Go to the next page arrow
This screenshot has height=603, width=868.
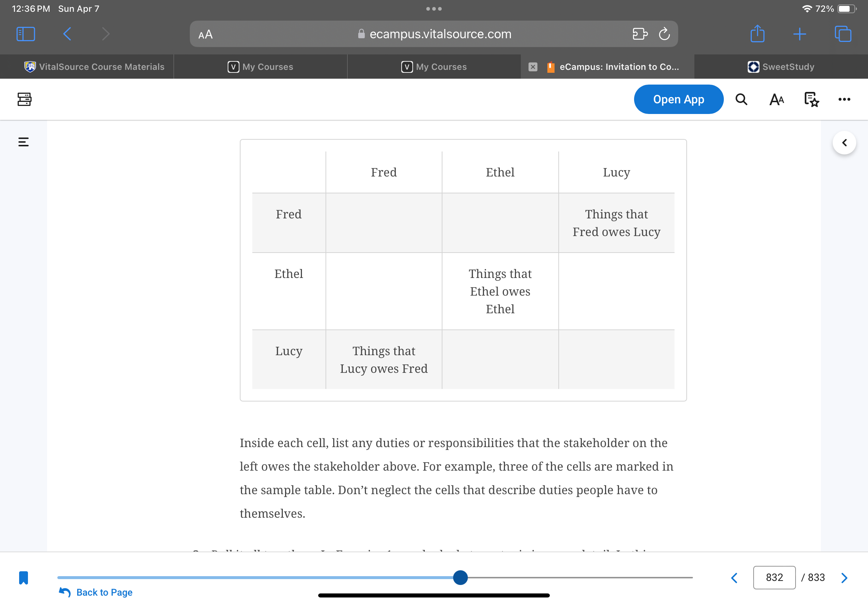click(x=844, y=578)
